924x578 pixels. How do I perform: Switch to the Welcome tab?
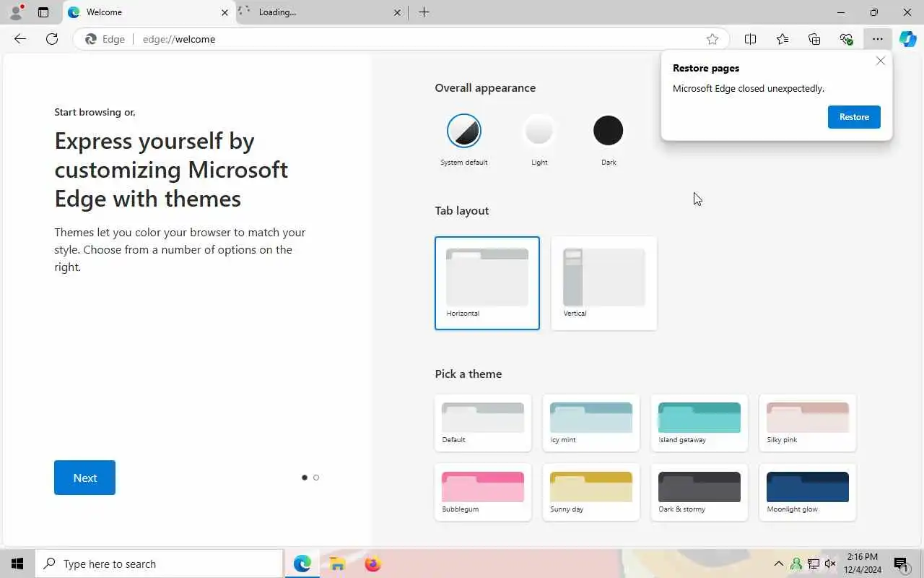(148, 12)
